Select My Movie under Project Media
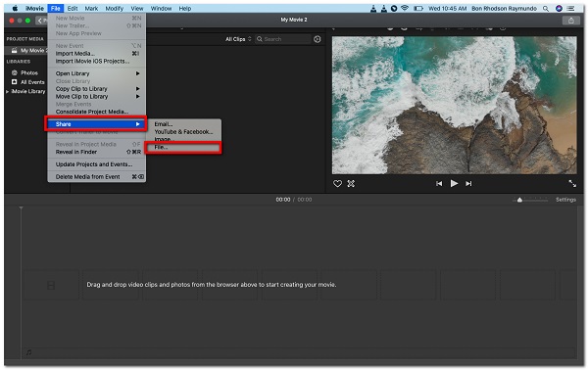Viewport: 588px width, 370px height. (27, 50)
